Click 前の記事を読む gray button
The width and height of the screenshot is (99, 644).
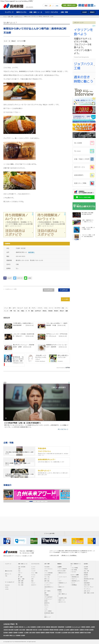pyautogui.click(x=49, y=290)
